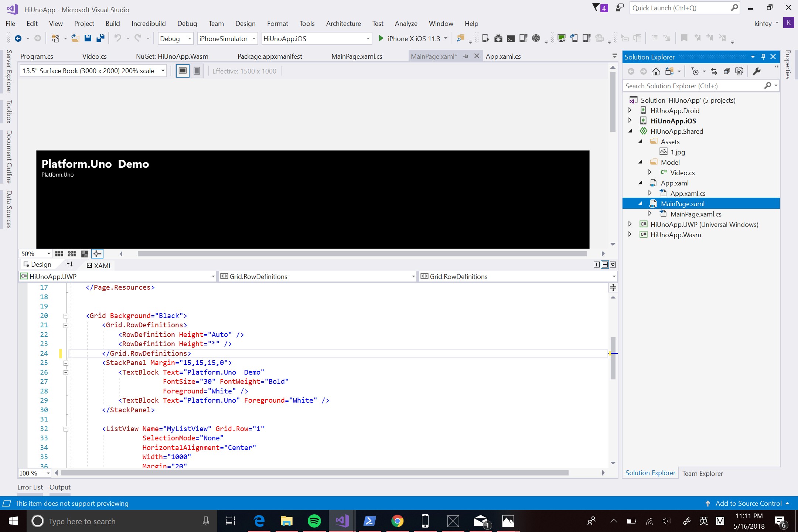Collapse the HiUnoApp.Shared project node

coord(630,131)
